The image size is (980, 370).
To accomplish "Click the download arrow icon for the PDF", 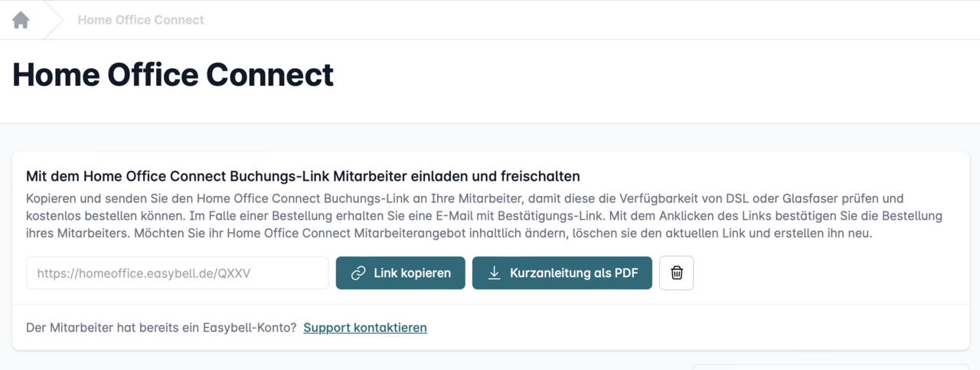I will [495, 273].
